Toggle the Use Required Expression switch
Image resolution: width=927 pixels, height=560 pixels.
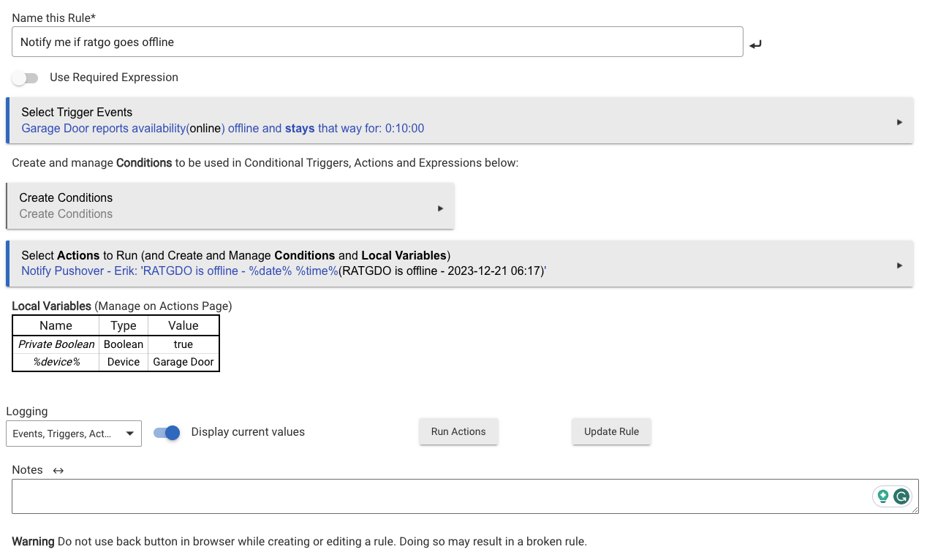(26, 77)
